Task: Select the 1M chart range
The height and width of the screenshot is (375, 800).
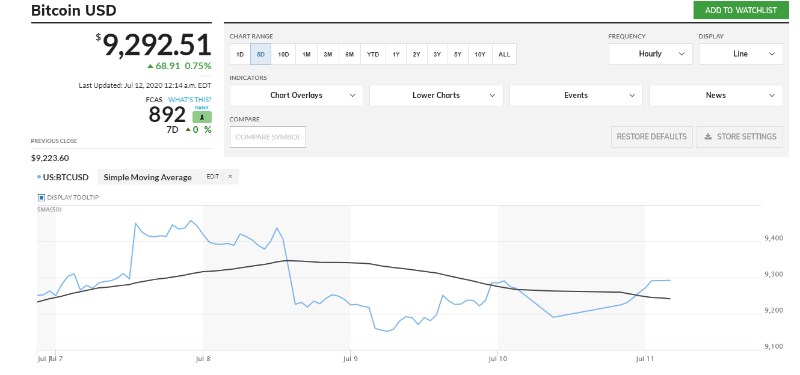Action: pos(306,54)
